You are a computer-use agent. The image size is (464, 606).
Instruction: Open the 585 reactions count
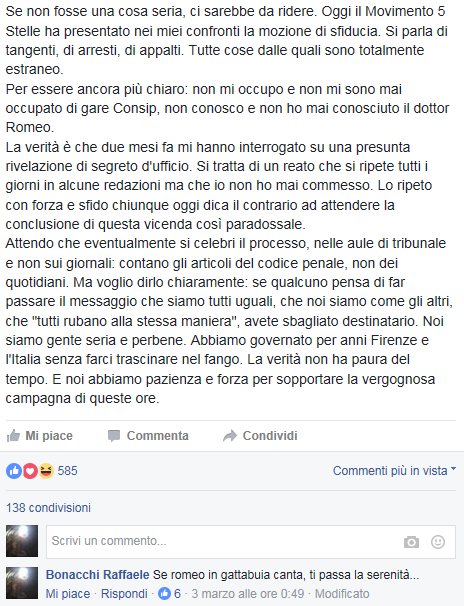click(x=67, y=471)
